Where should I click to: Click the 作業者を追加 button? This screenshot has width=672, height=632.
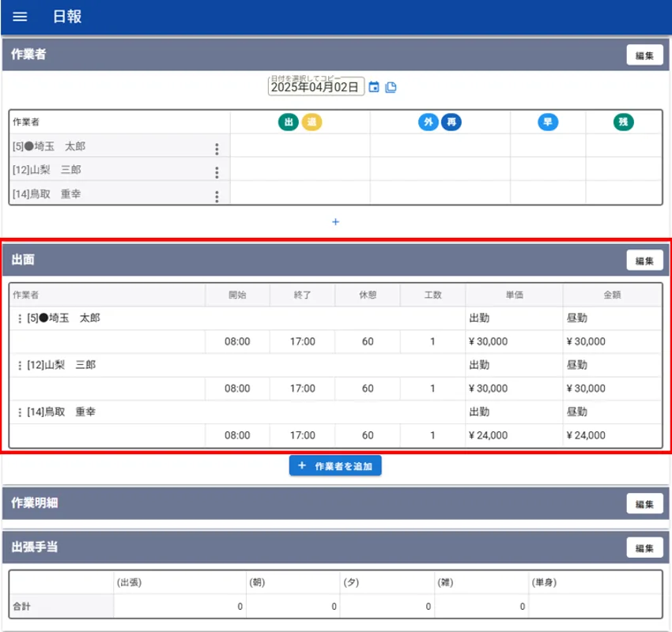pyautogui.click(x=335, y=466)
